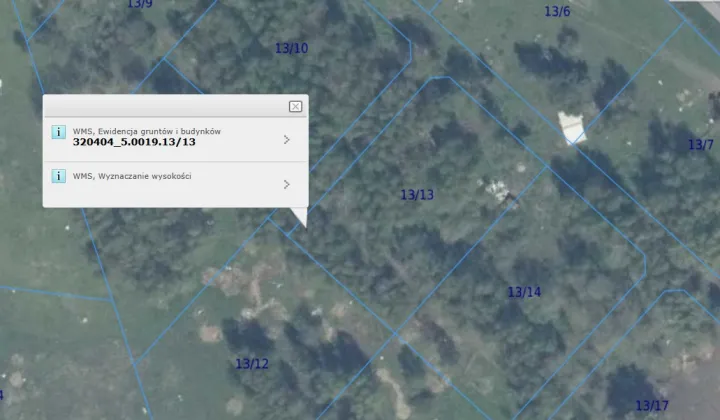Click info icon beside Wyznaczanie wysokości
The width and height of the screenshot is (720, 420).
pyautogui.click(x=58, y=176)
